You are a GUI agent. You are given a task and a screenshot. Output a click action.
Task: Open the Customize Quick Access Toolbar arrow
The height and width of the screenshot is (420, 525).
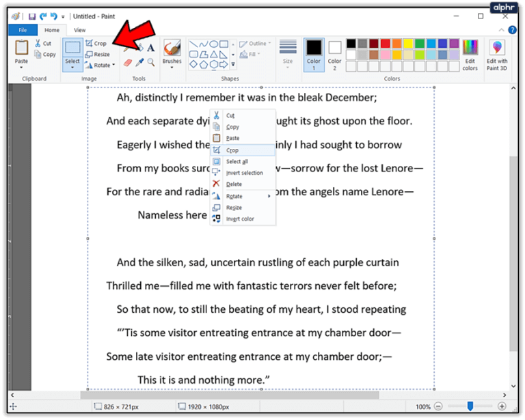click(x=63, y=16)
